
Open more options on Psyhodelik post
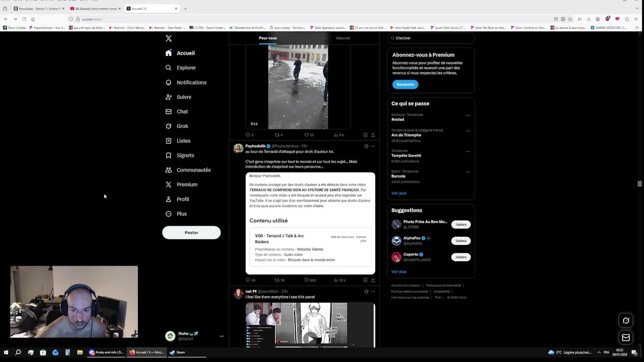click(373, 146)
